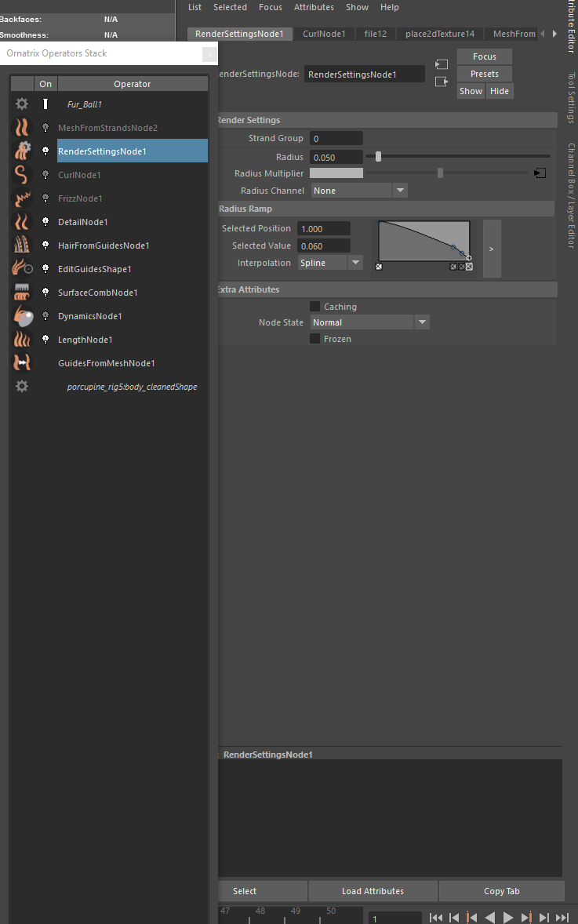Click Radius Multiplier map connection icon
Screen dimensions: 578x924
(x=540, y=173)
